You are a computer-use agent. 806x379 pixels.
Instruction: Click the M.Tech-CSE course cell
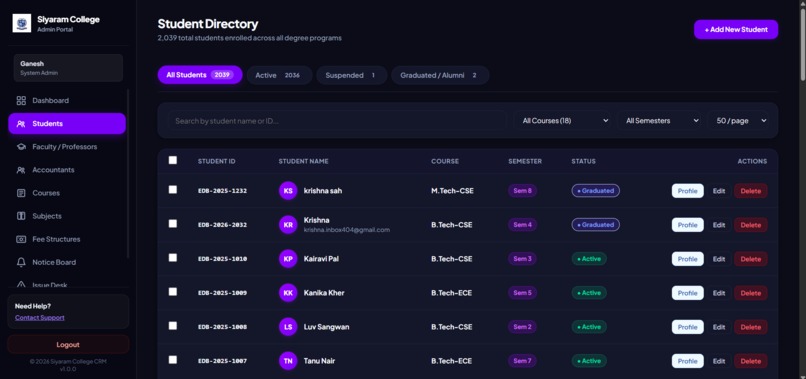coord(452,191)
